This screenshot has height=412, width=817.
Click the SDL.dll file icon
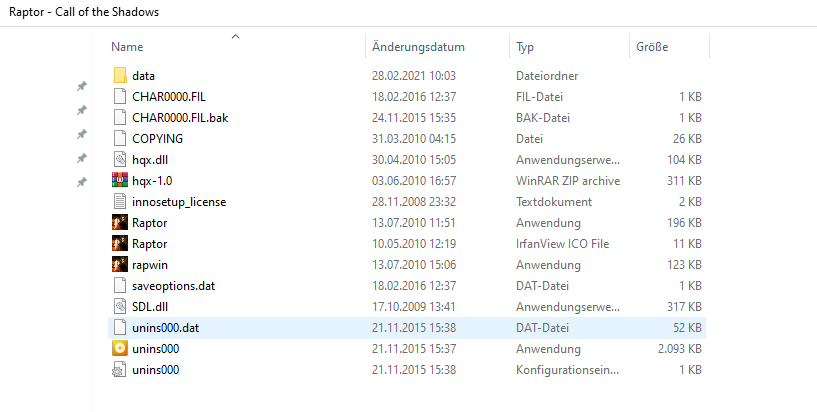[120, 306]
